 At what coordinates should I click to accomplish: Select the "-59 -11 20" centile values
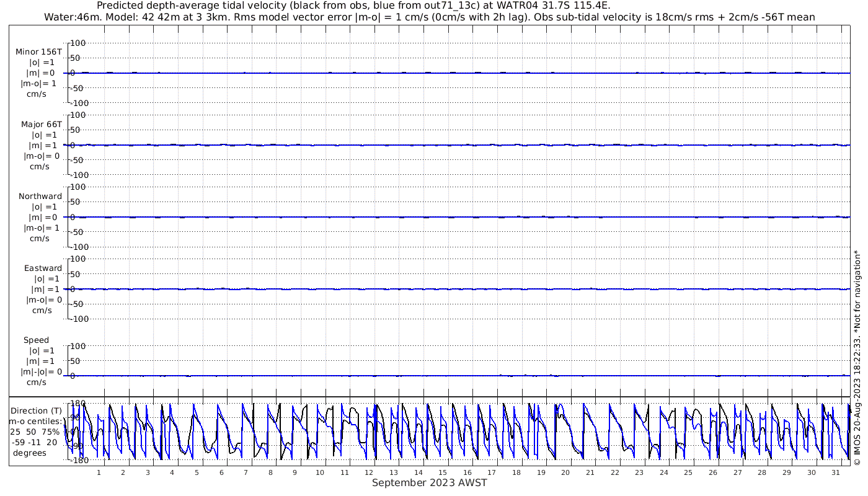35,442
